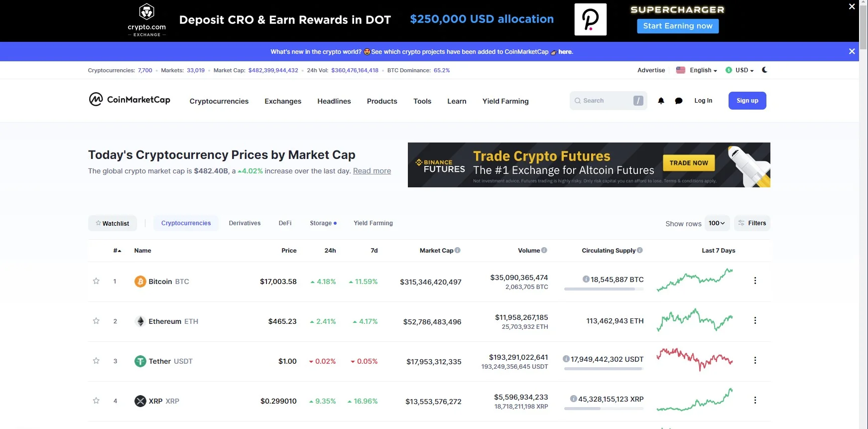The width and height of the screenshot is (868, 429).
Task: Switch to the Storage tab
Action: tap(323, 223)
